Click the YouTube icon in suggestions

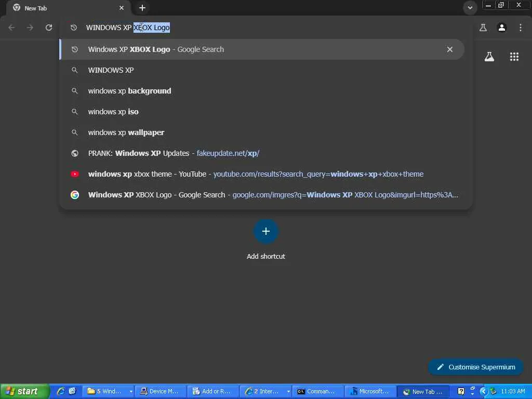click(75, 174)
